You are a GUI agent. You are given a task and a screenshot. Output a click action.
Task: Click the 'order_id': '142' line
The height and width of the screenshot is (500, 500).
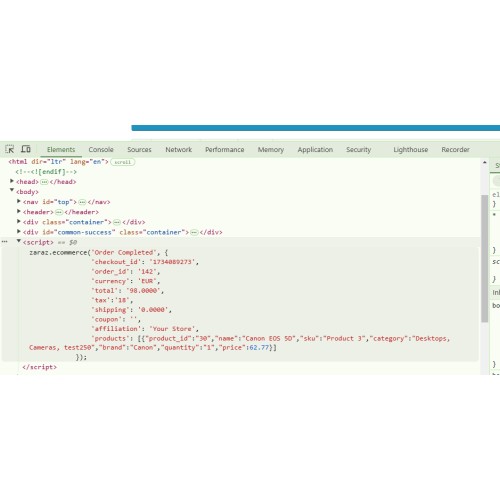click(126, 271)
